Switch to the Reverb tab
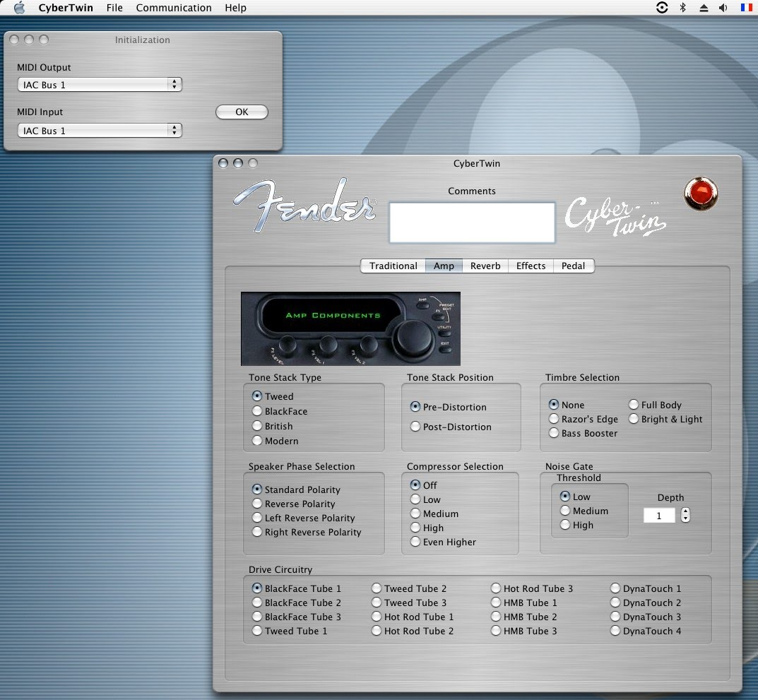758x700 pixels. tap(485, 266)
